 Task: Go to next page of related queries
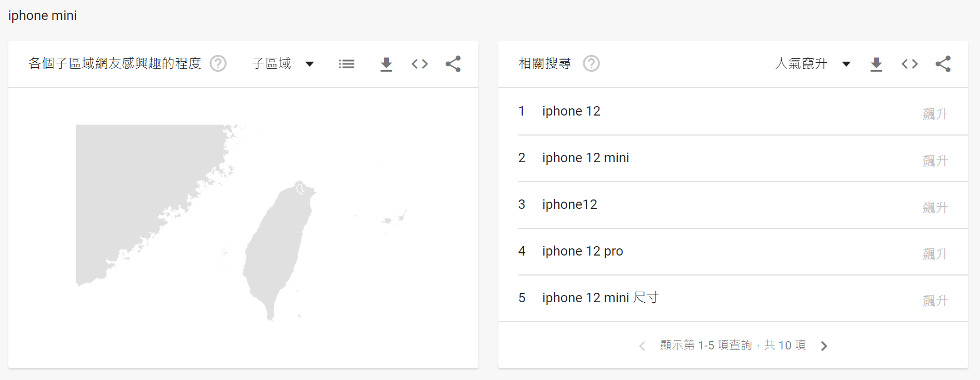pyautogui.click(x=824, y=346)
